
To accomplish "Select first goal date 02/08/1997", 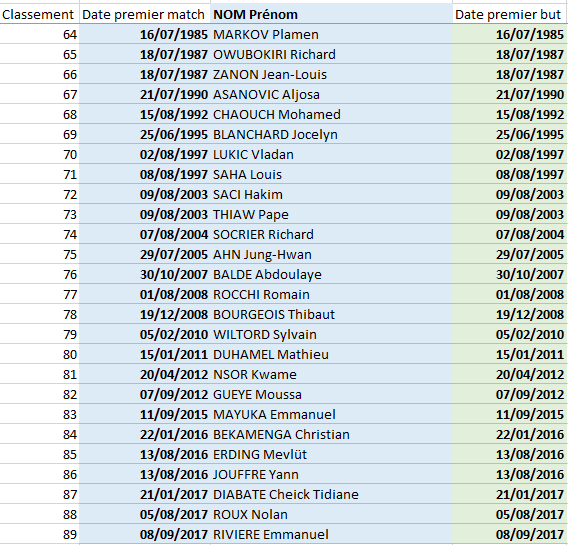I will pyautogui.click(x=510, y=154).
